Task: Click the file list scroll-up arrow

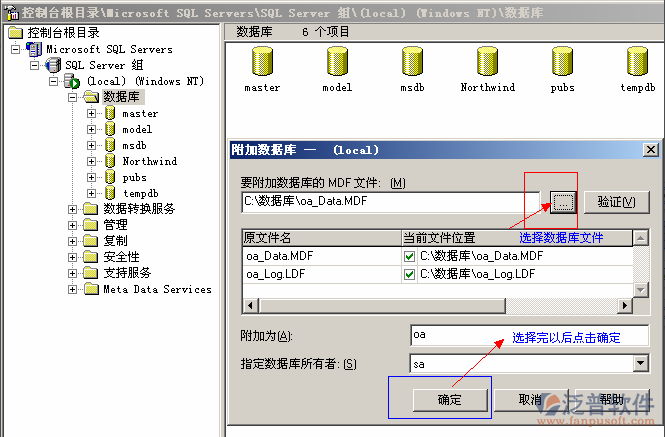Action: pyautogui.click(x=640, y=238)
